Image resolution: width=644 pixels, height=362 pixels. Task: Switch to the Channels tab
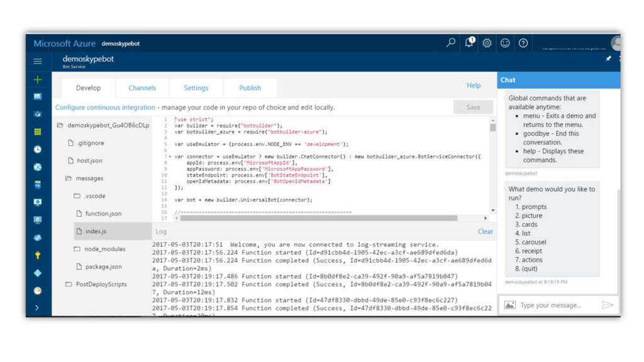tap(142, 88)
